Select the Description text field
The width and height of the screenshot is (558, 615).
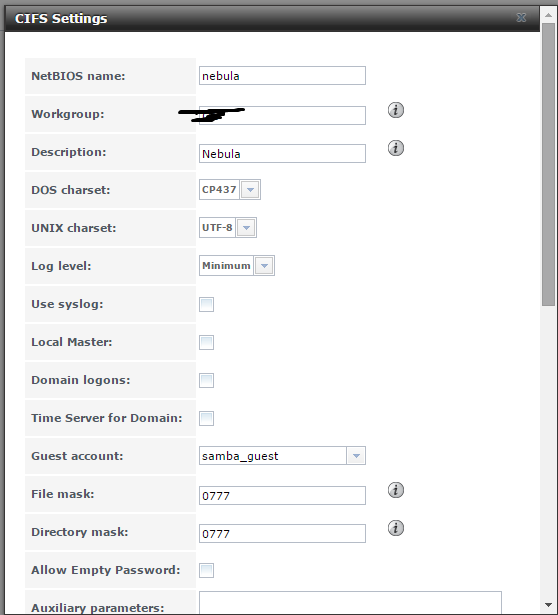pos(282,153)
